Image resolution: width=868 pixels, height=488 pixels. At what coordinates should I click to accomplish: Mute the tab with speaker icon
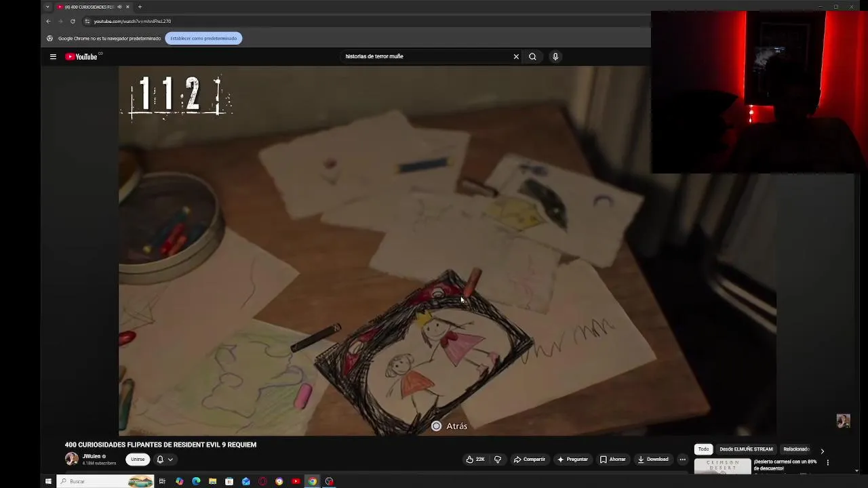(119, 7)
